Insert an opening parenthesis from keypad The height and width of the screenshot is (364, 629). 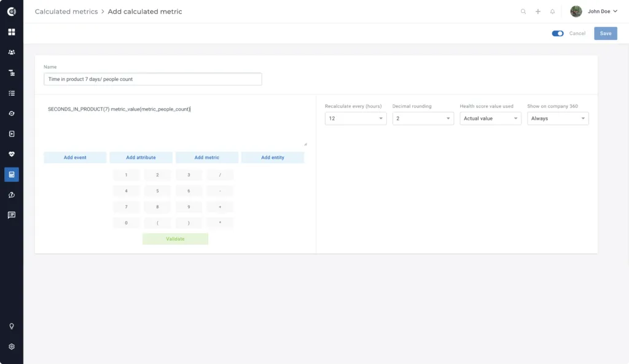point(157,223)
